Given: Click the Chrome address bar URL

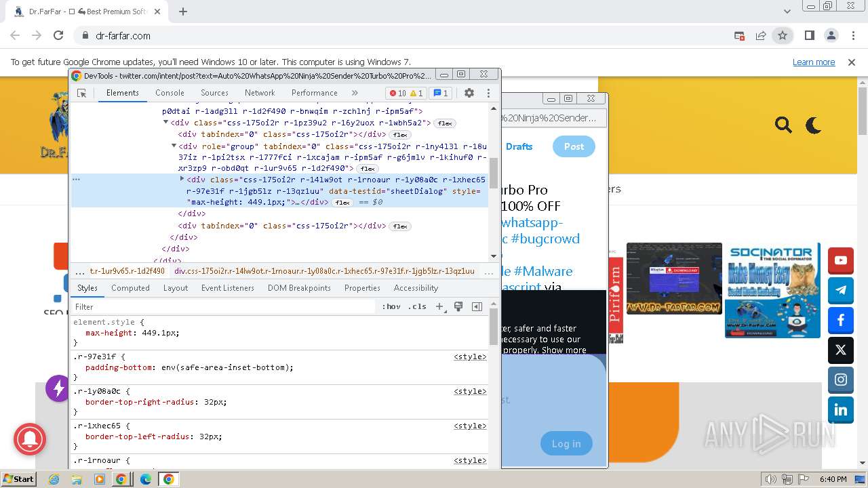Looking at the screenshot, I should [123, 35].
